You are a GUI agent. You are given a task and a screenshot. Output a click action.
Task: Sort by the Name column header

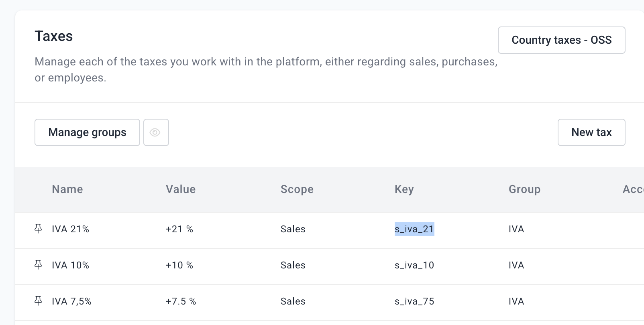(x=67, y=189)
